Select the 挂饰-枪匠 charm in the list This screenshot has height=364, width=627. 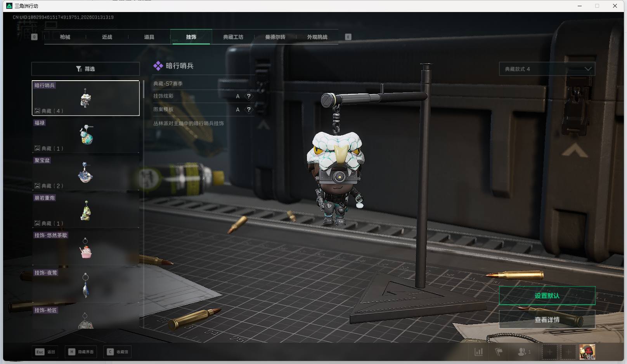coord(86,317)
